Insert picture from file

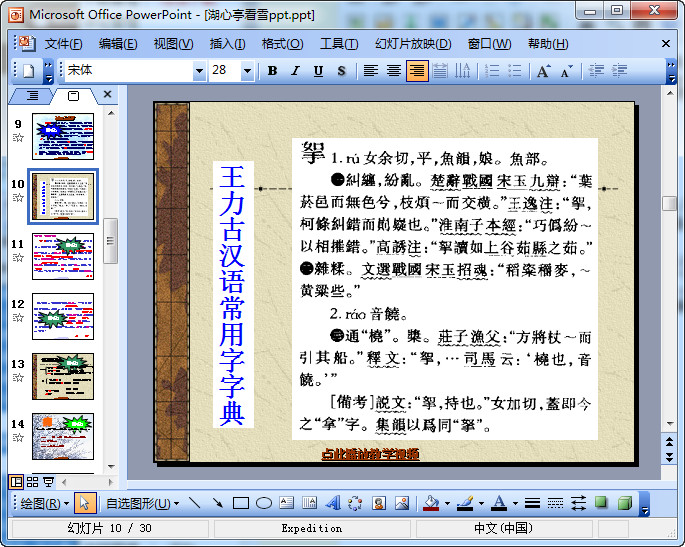pos(401,503)
